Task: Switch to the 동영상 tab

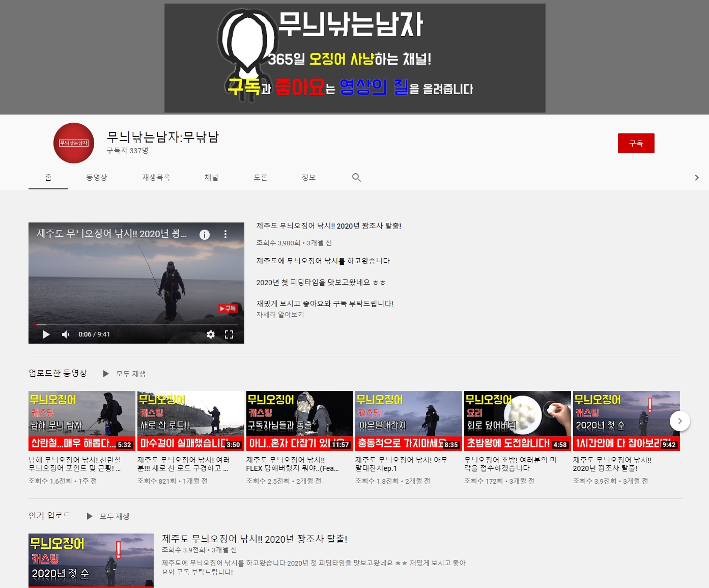Action: [x=97, y=177]
